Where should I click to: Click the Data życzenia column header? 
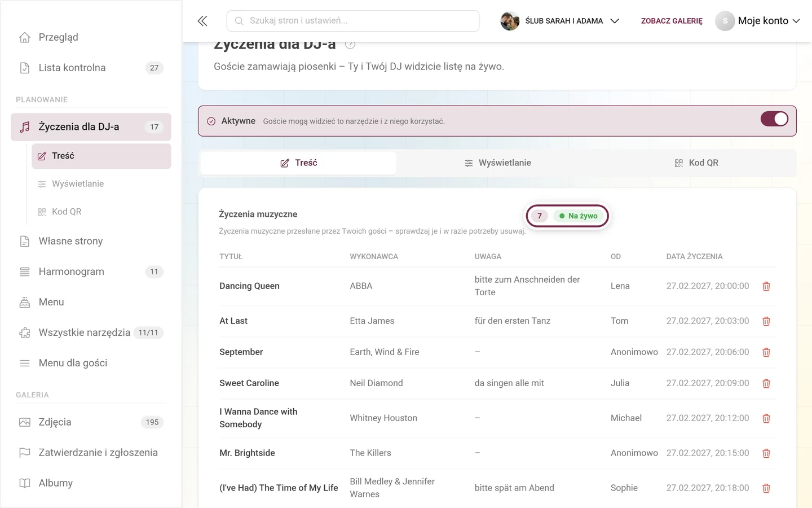(x=694, y=256)
